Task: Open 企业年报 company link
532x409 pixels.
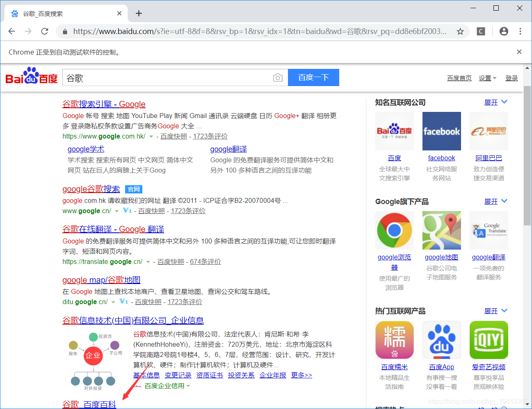Action: [x=273, y=375]
